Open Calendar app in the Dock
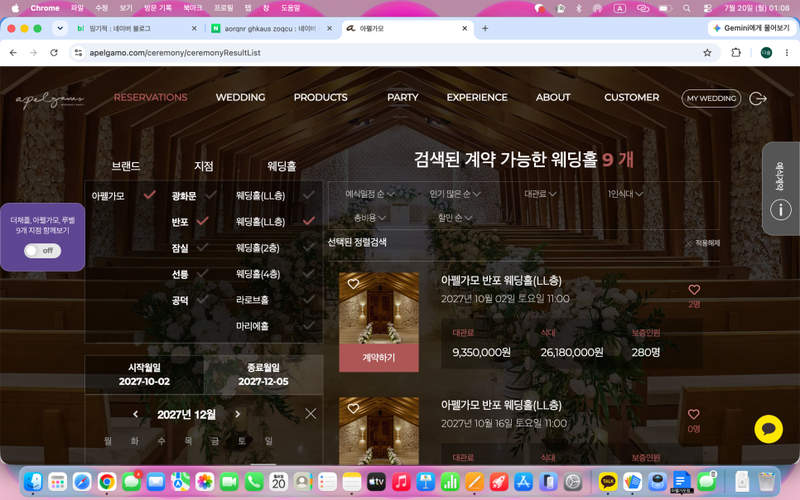800x500 pixels. point(279,481)
